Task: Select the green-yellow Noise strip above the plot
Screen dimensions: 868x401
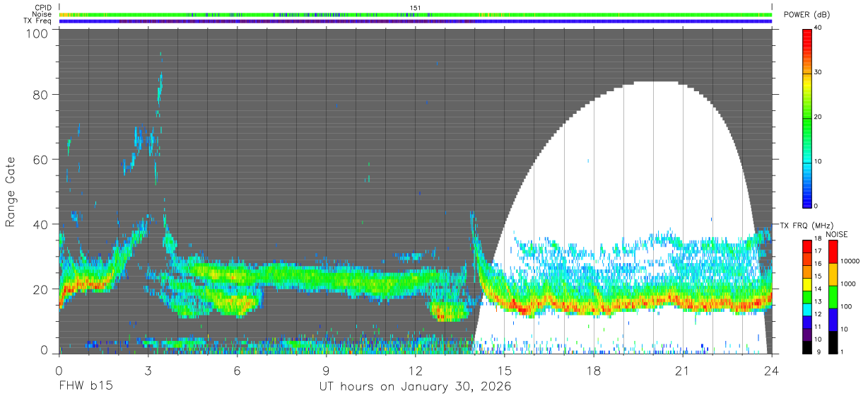Action: (x=416, y=14)
